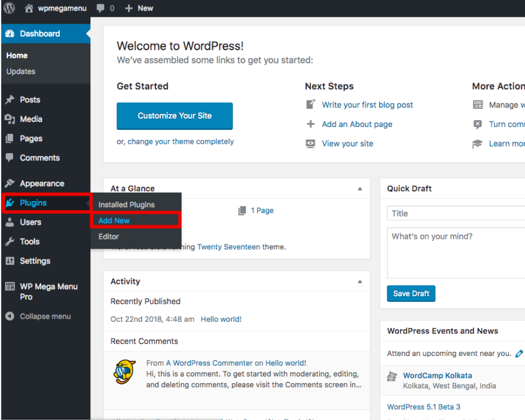This screenshot has height=420, width=525.
Task: Click the Customize Your Site button
Action: (x=175, y=116)
